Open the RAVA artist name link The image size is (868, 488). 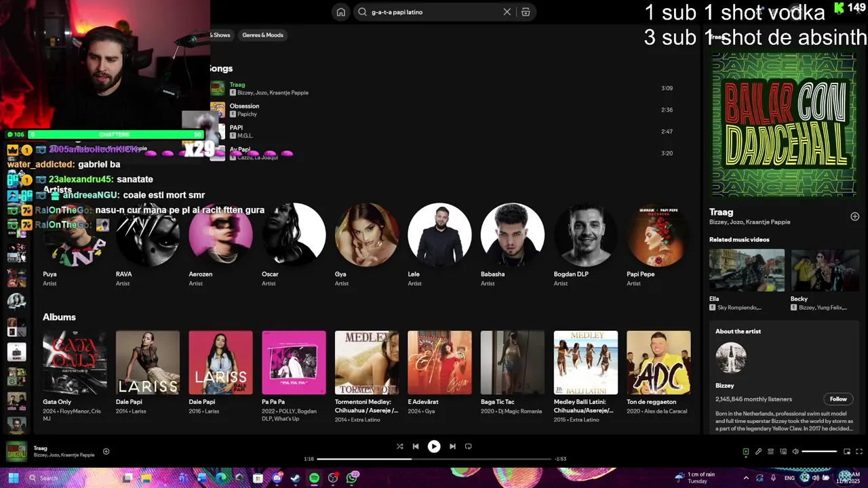(123, 274)
